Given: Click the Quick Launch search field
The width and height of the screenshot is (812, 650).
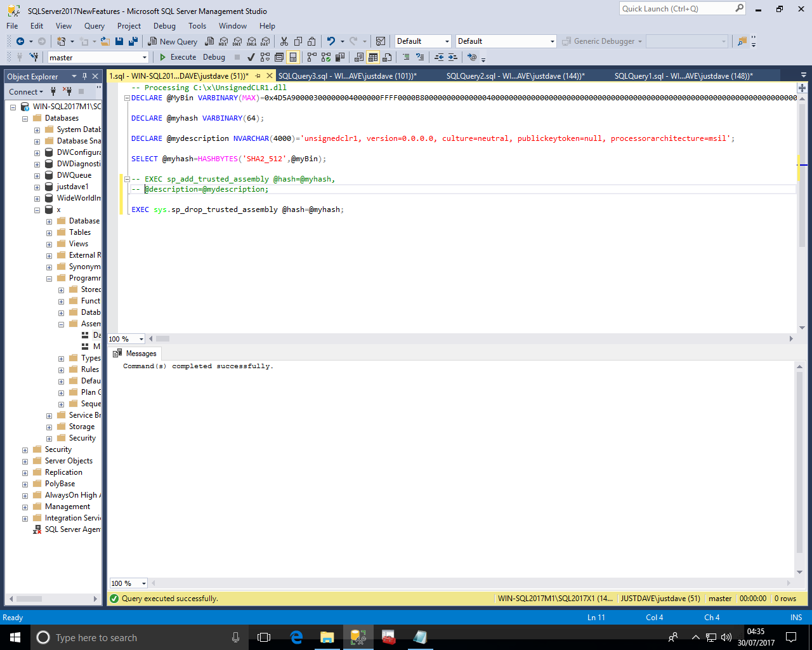Looking at the screenshot, I should click(676, 9).
